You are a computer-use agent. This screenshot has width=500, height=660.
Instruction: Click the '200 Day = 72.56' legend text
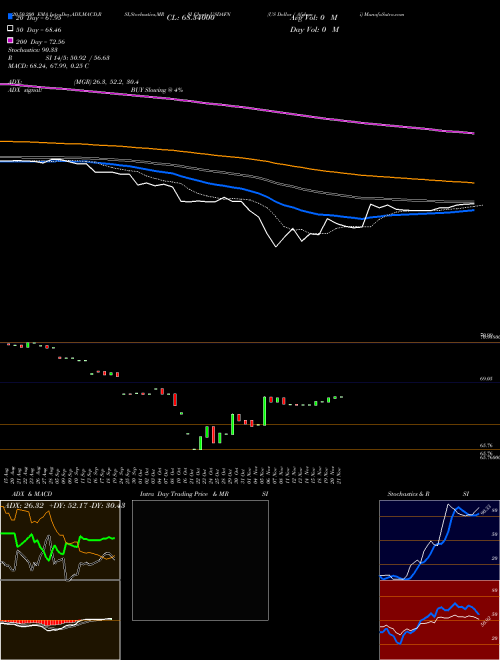pos(40,42)
